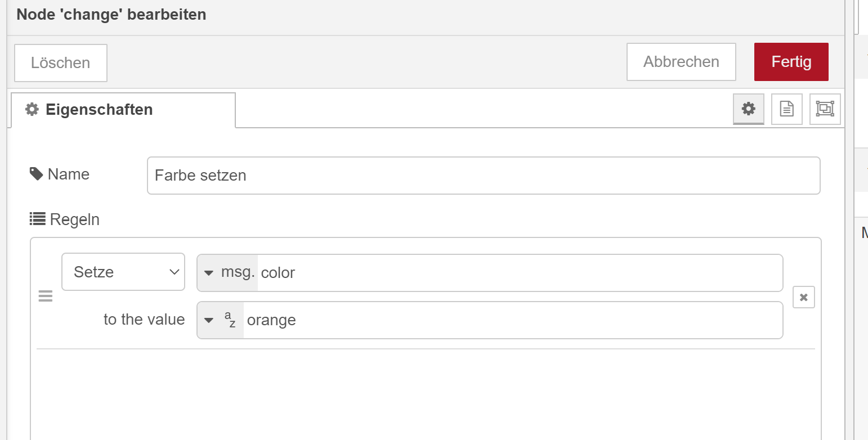This screenshot has height=440, width=868.
Task: Open the string type selector for value
Action: (220, 320)
